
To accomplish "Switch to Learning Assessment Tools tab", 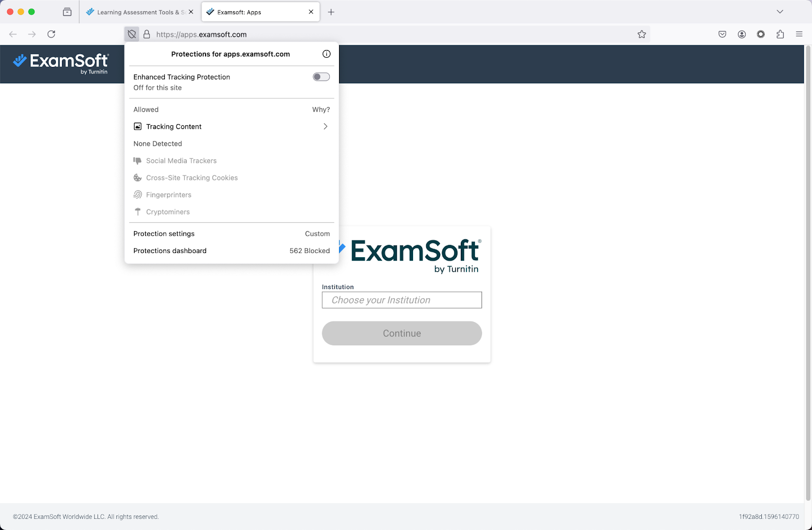I will 136,12.
